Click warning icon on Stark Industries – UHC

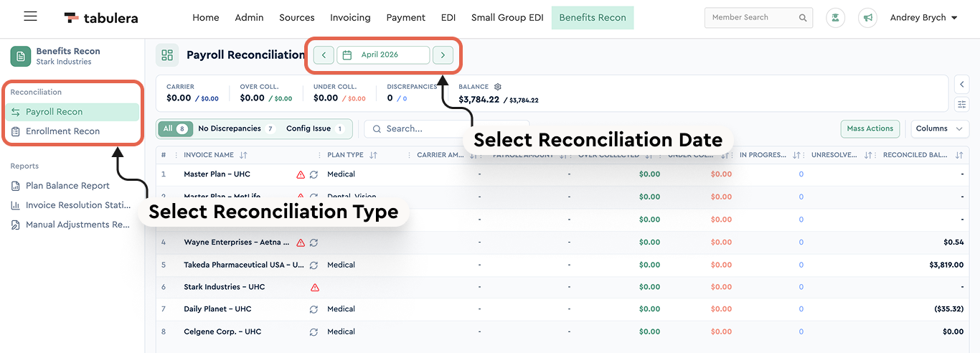coord(314,288)
